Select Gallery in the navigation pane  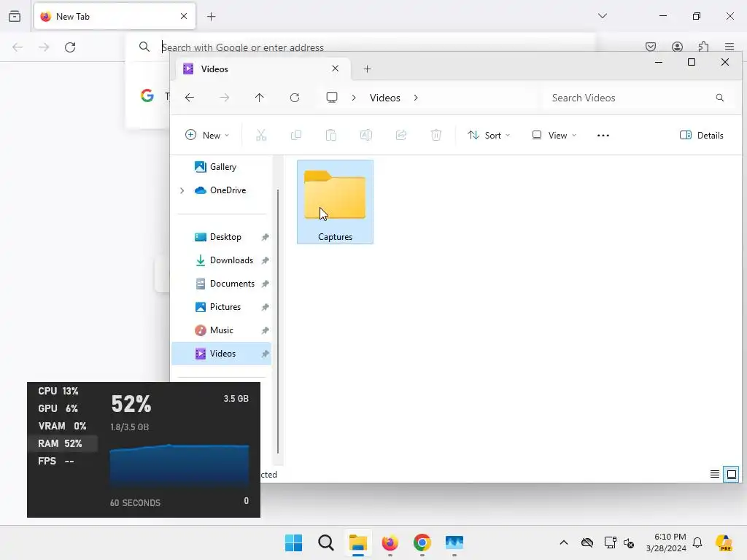tap(222, 167)
